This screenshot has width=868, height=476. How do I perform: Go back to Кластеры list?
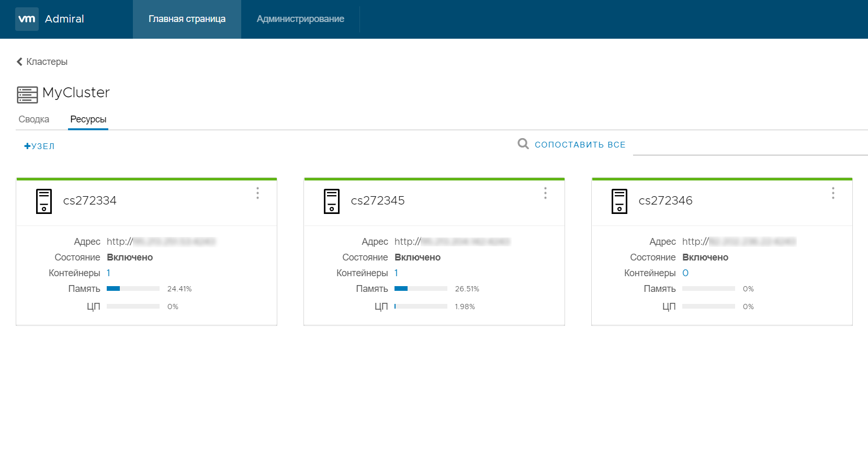pyautogui.click(x=47, y=62)
